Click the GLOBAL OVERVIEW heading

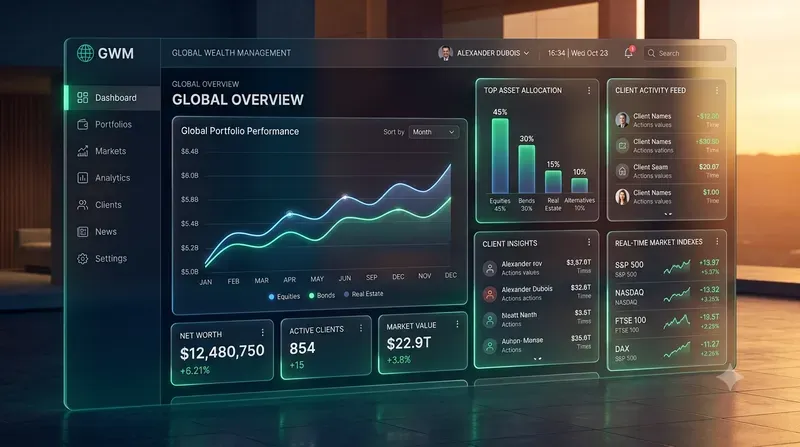click(x=238, y=100)
